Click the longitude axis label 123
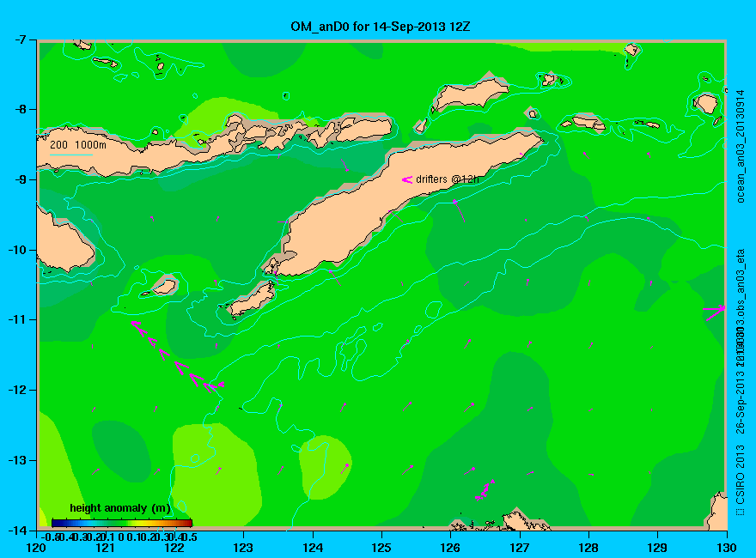 243,548
